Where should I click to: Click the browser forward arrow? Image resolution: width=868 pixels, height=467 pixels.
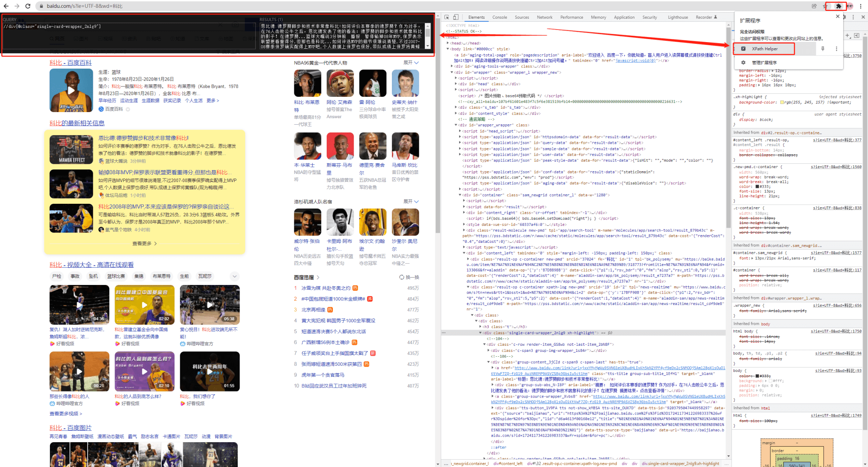17,6
